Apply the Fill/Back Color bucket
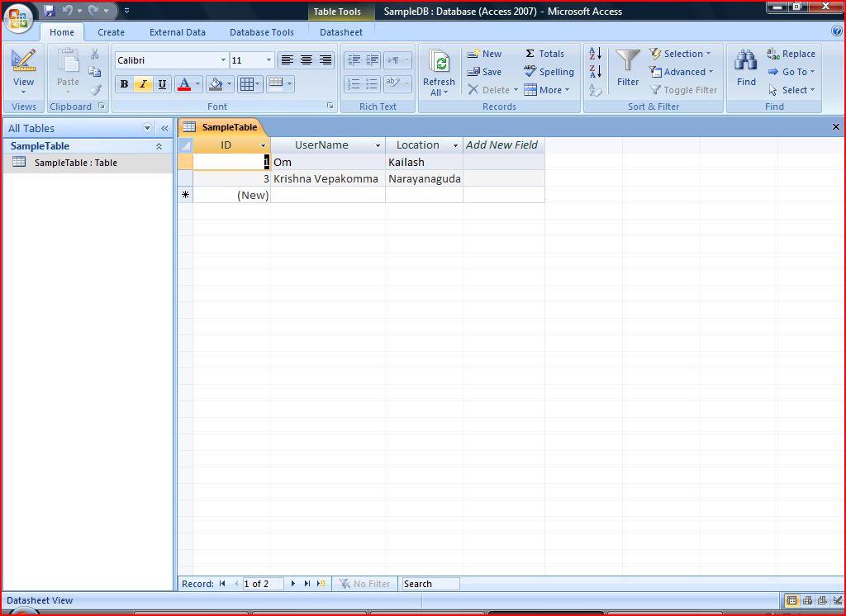 click(216, 83)
